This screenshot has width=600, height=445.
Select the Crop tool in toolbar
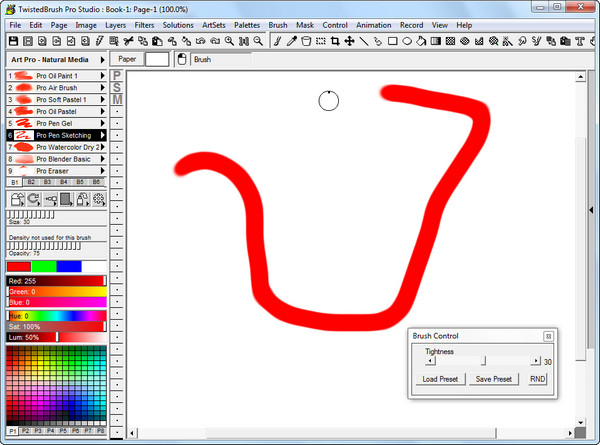click(335, 41)
